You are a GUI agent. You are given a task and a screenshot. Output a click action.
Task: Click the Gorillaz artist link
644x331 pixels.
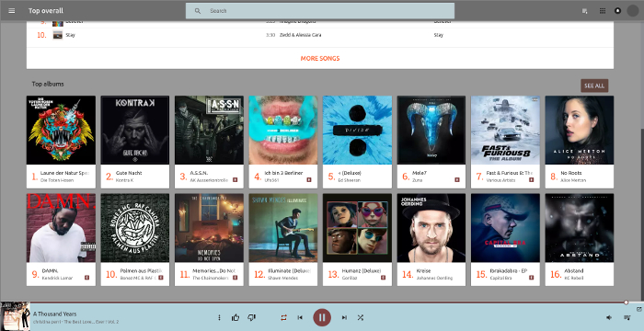point(348,278)
